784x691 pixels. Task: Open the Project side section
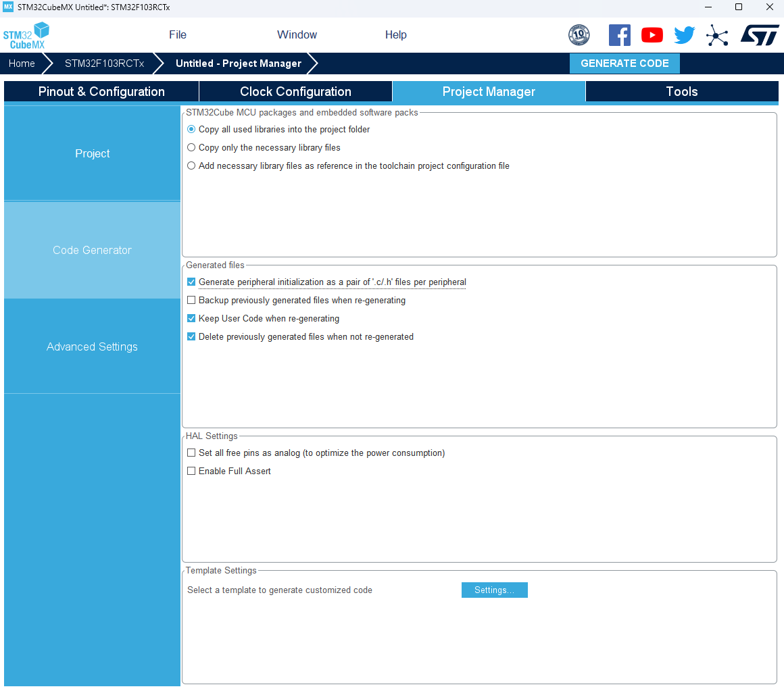pos(92,153)
